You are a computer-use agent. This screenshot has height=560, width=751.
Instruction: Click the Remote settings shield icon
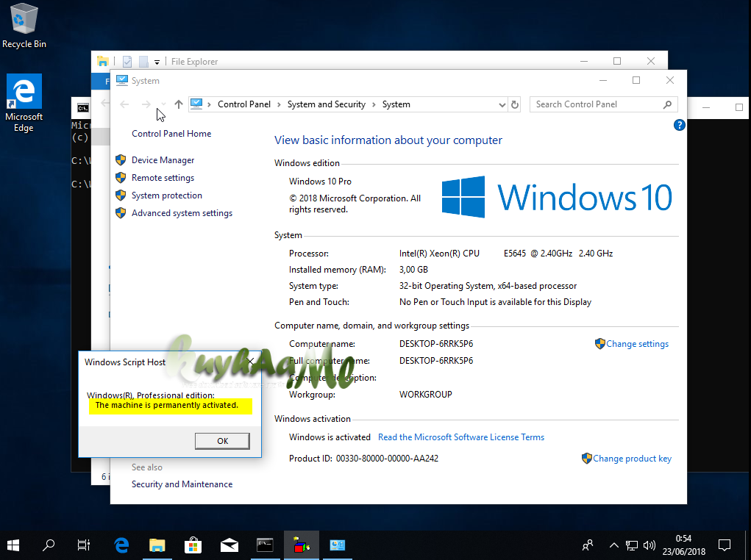click(x=121, y=178)
